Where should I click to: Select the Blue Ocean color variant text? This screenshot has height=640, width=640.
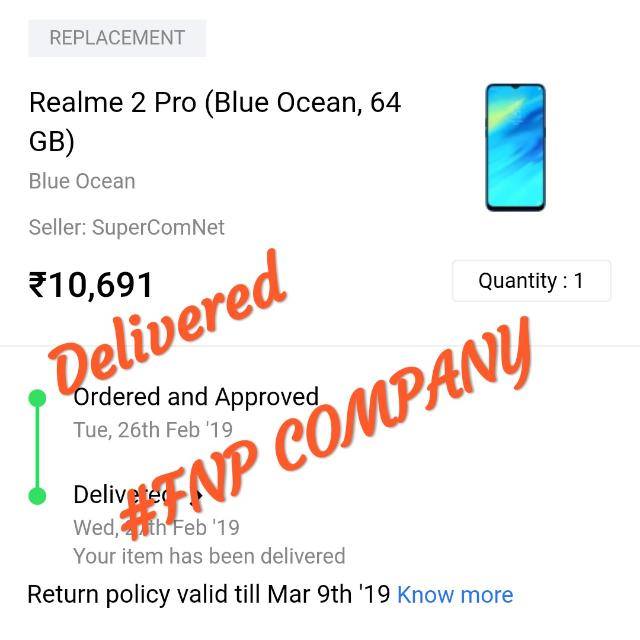(82, 181)
